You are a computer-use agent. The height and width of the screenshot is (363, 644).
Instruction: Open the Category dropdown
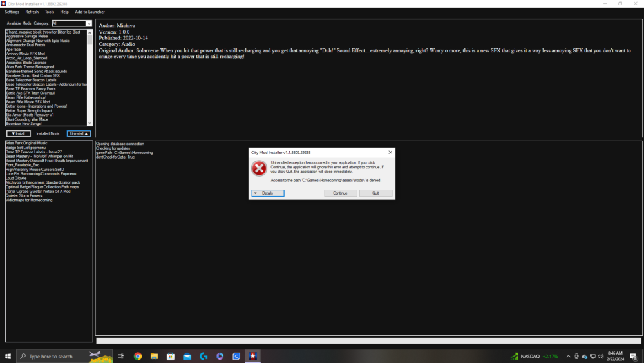tap(71, 23)
